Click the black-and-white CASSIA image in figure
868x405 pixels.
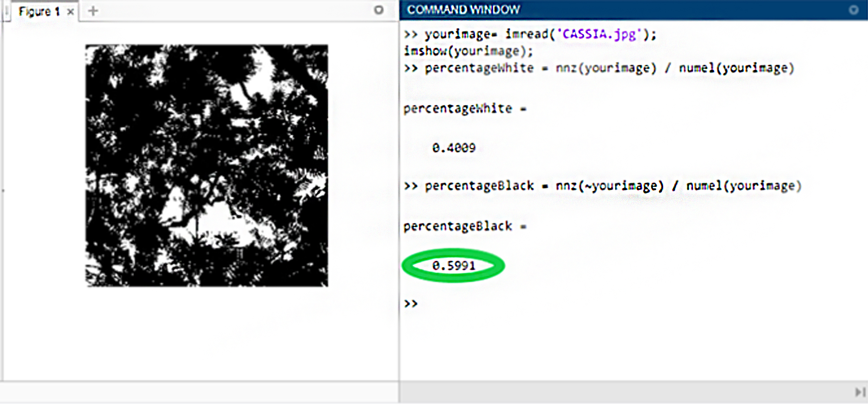(x=207, y=165)
